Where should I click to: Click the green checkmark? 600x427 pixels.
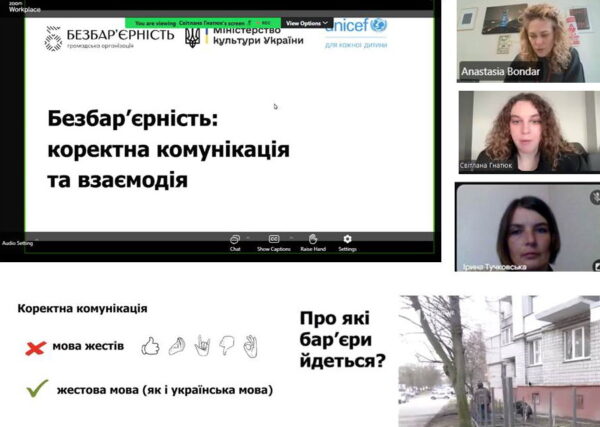(x=38, y=388)
